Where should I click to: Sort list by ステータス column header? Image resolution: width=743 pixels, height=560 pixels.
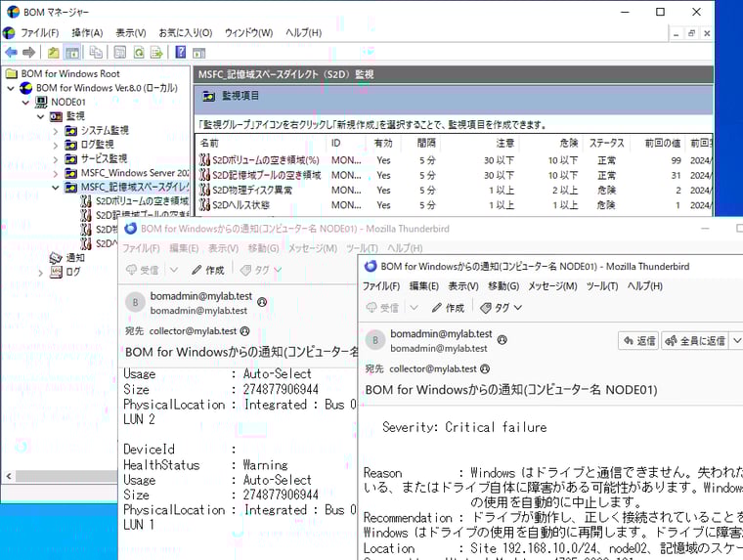pyautogui.click(x=607, y=143)
